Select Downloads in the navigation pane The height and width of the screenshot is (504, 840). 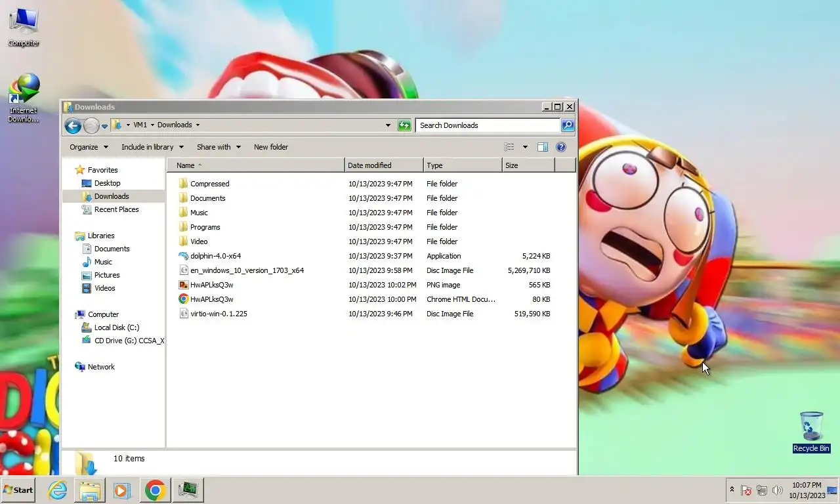(x=111, y=196)
